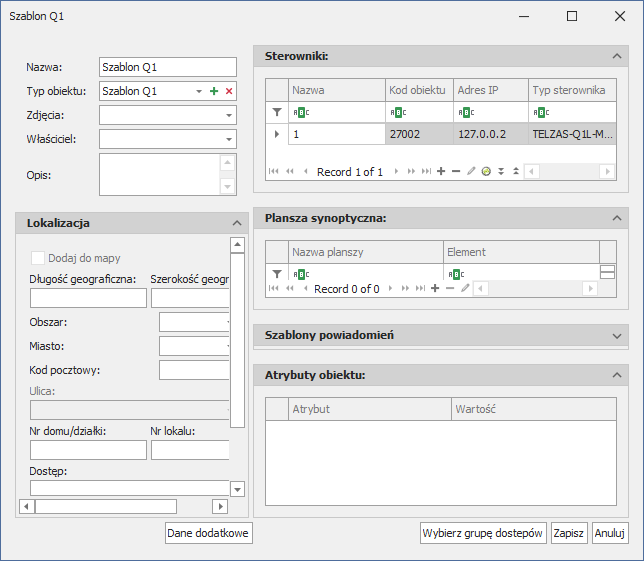Image resolution: width=644 pixels, height=561 pixels.
Task: Click Długość geograficzna input field
Action: tap(88, 298)
